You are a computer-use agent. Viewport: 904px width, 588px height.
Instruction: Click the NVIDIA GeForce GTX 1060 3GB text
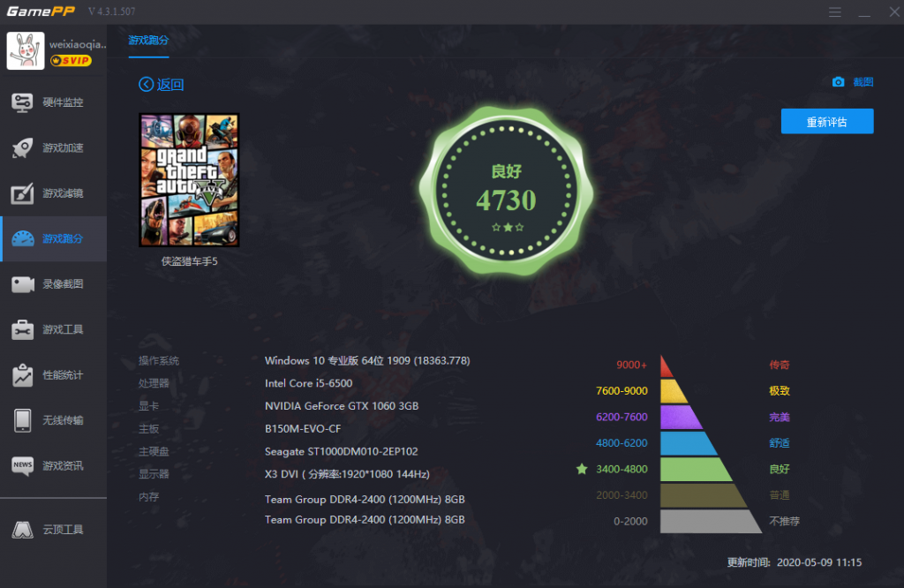pyautogui.click(x=342, y=406)
